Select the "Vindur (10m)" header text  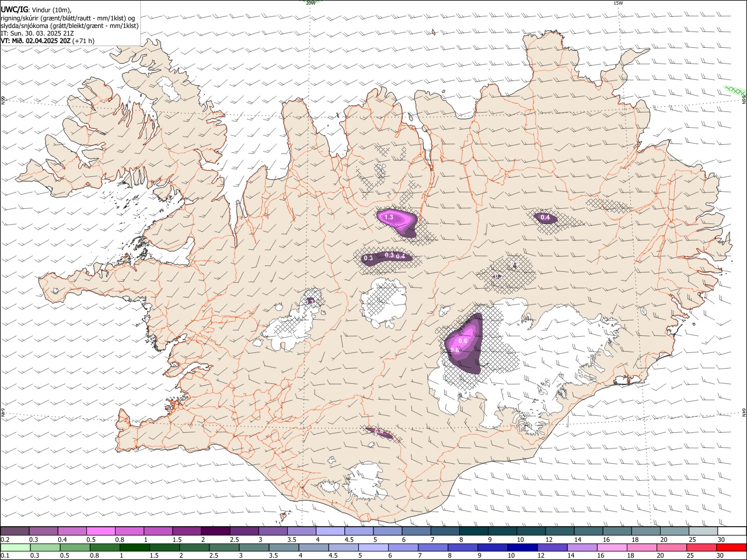click(x=50, y=10)
